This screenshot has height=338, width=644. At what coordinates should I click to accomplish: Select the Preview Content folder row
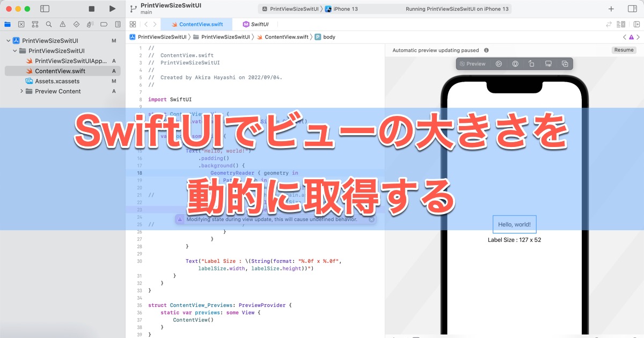click(x=63, y=91)
